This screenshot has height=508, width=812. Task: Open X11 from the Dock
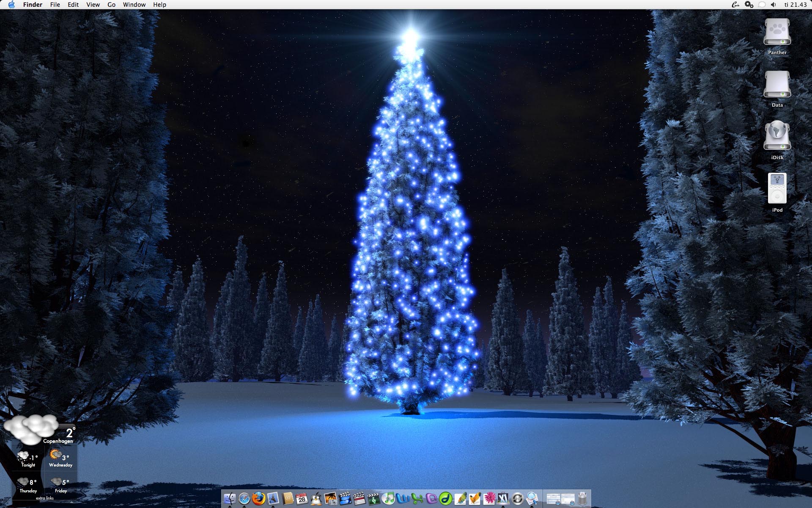(x=503, y=498)
